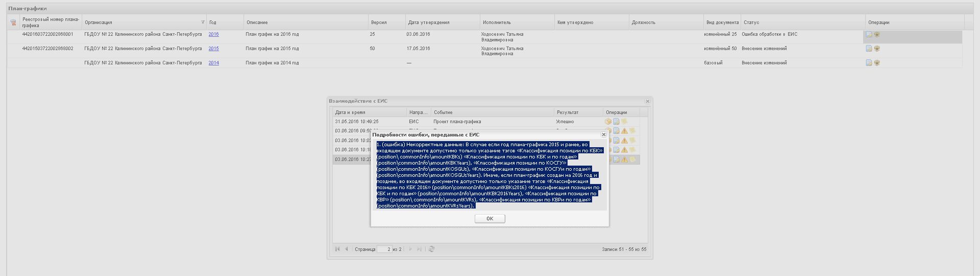The image size is (980, 276).
Task: Sort by Результат column in EIS window
Action: pos(578,112)
